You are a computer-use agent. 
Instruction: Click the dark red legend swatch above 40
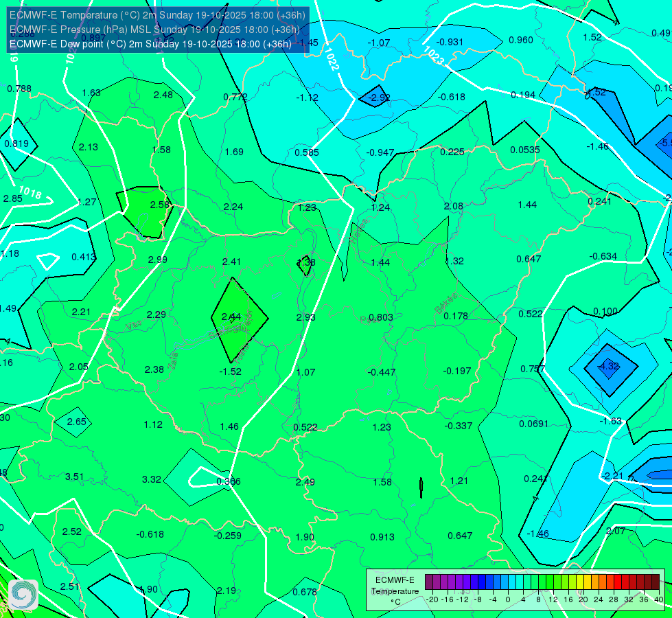click(656, 582)
